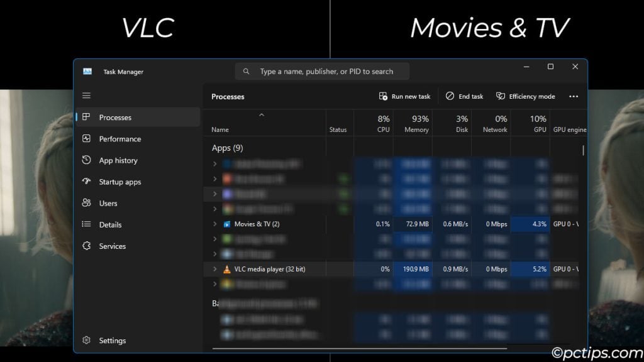The width and height of the screenshot is (644, 362).
Task: Sort by the CPU column header
Action: [x=374, y=123]
